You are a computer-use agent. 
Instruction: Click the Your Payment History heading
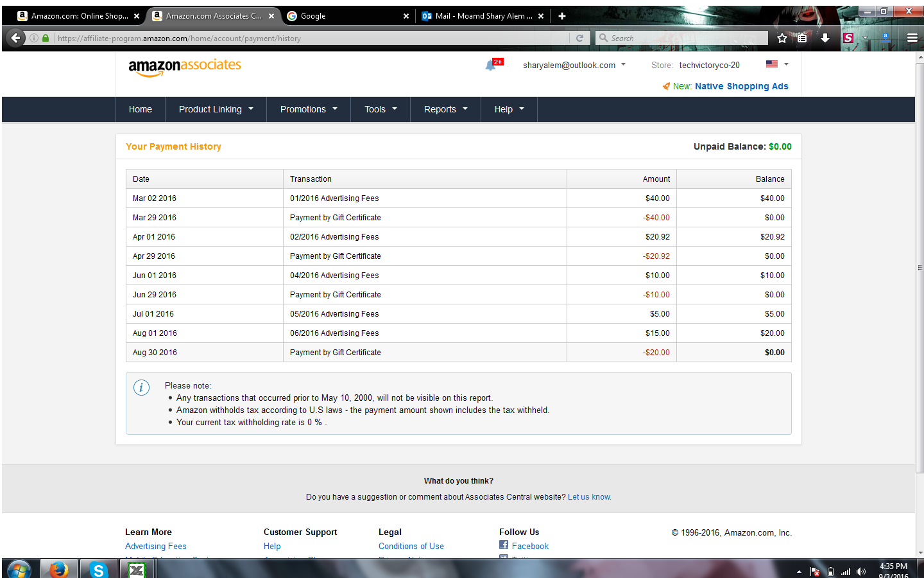coord(173,146)
